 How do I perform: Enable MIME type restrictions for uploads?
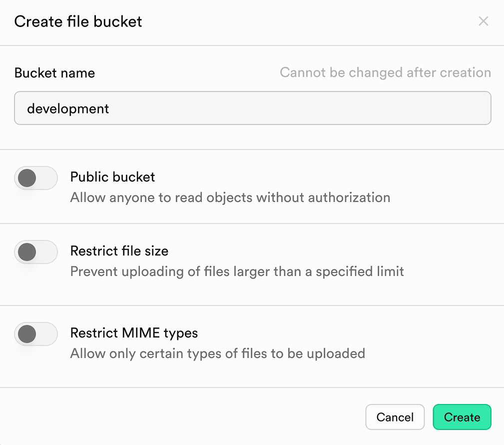pyautogui.click(x=35, y=334)
